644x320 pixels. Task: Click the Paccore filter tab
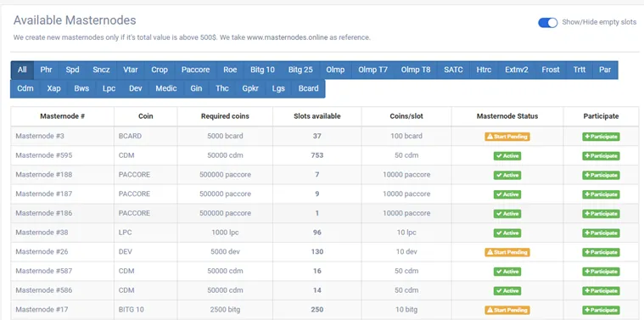point(195,70)
